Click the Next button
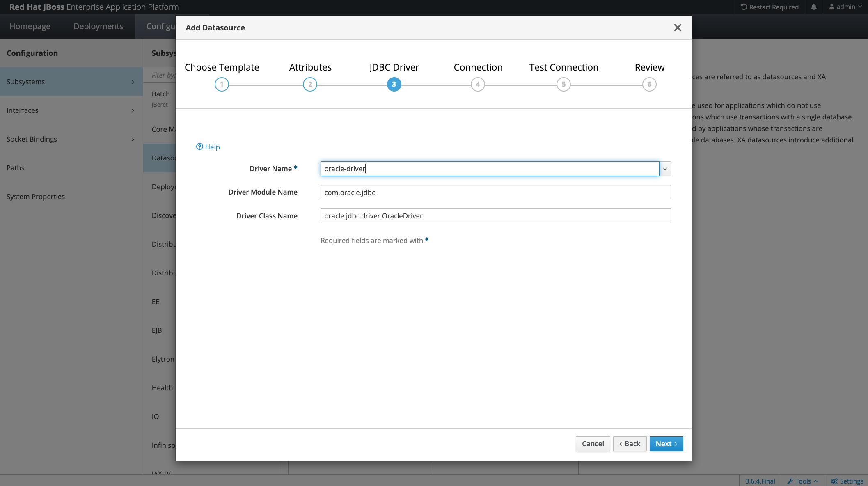Screen dimensions: 868x486 tap(666, 444)
